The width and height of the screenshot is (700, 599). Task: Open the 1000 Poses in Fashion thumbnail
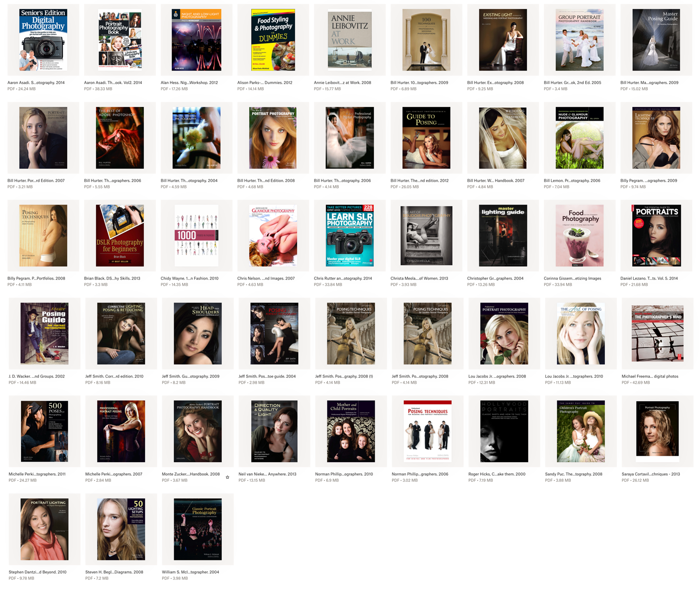[x=196, y=235]
